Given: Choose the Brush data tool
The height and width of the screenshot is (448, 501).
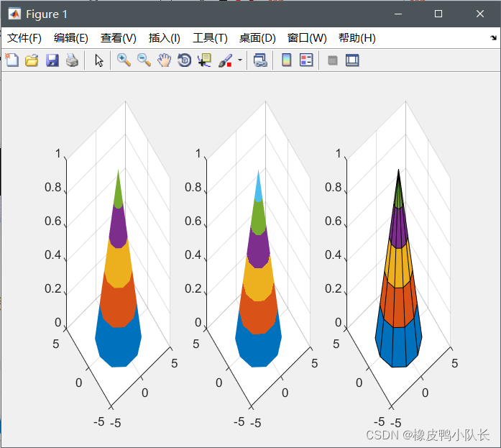Looking at the screenshot, I should 225,60.
